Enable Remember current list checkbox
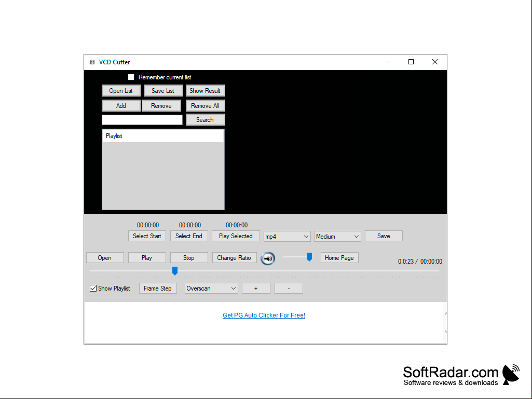This screenshot has width=532, height=399. (x=131, y=77)
